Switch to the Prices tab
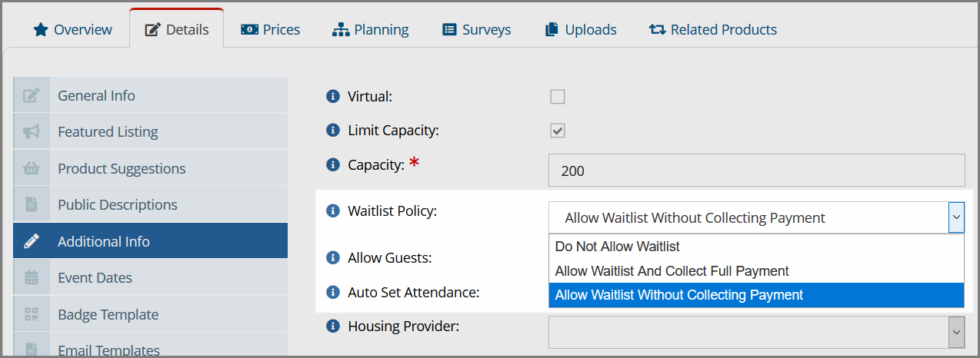Screen dimensions: 980x358 click(270, 29)
